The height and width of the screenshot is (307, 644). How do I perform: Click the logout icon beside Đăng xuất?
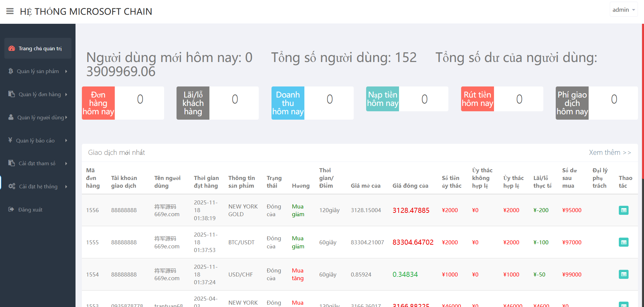point(11,209)
